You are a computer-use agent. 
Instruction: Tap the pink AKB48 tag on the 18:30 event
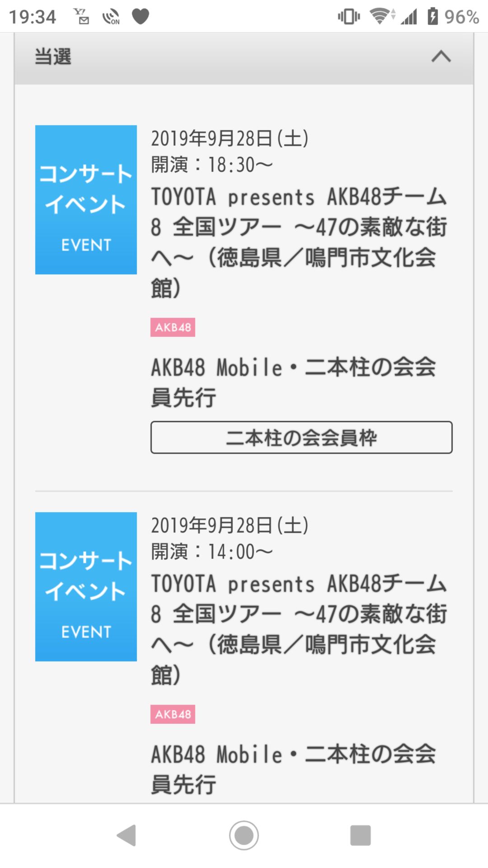[x=173, y=327]
